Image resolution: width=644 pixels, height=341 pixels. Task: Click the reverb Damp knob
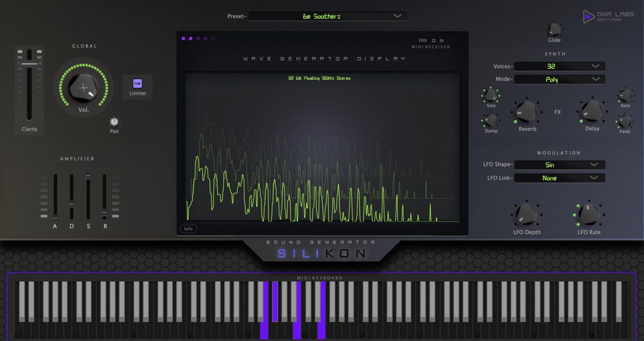tap(491, 120)
